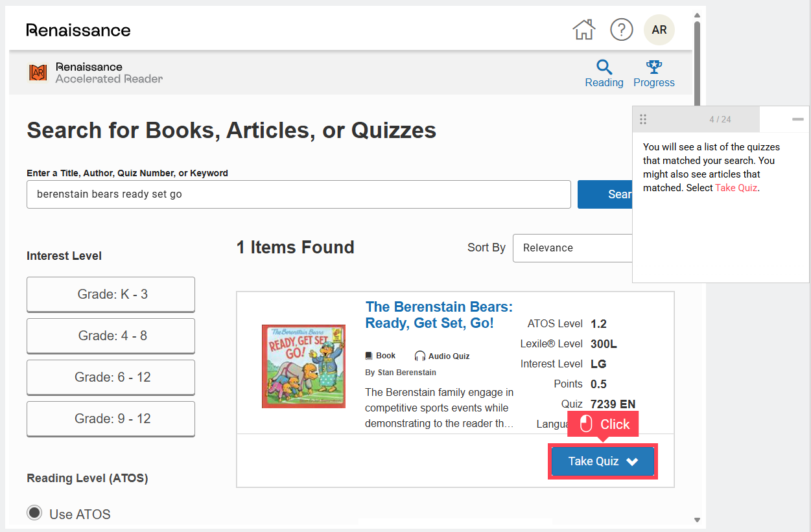Expand the Take Quiz button chevron
The image size is (811, 532).
(x=632, y=461)
